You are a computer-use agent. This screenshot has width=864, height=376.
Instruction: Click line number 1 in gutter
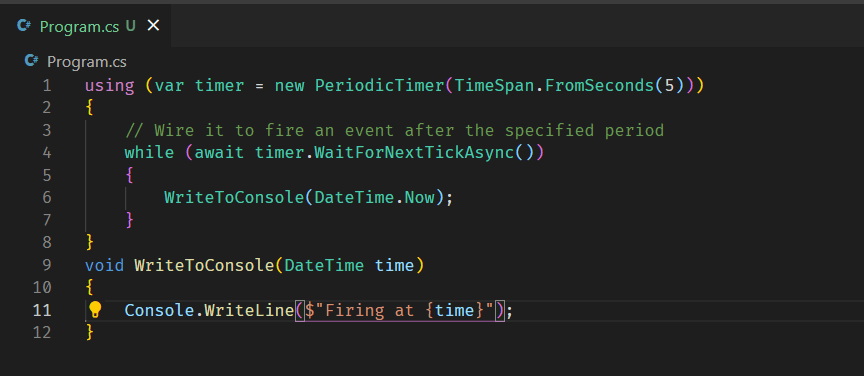point(46,86)
